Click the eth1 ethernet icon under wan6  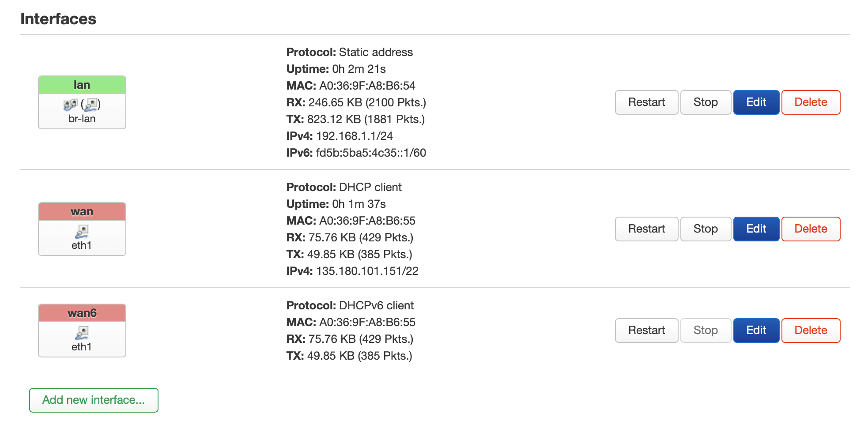82,333
